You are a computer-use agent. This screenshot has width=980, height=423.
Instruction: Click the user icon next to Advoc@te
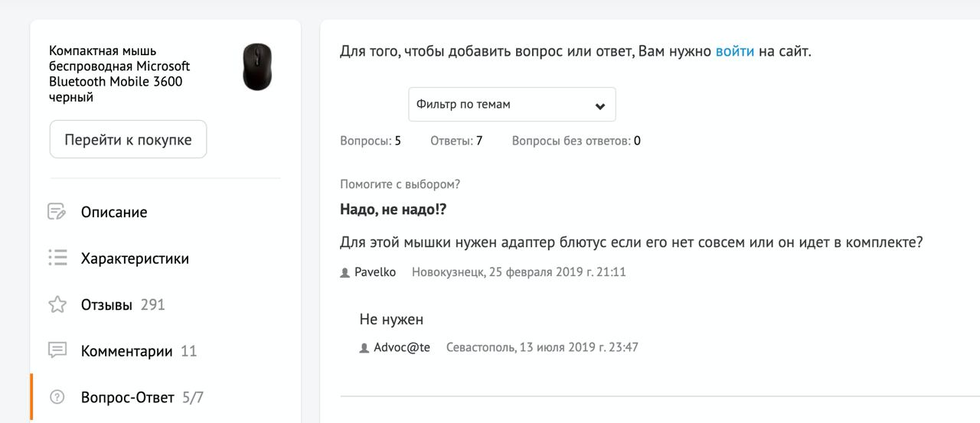pos(364,349)
